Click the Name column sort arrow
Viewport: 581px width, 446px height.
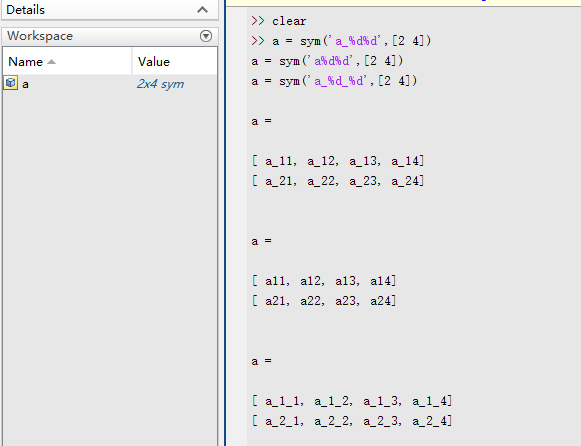tap(52, 62)
